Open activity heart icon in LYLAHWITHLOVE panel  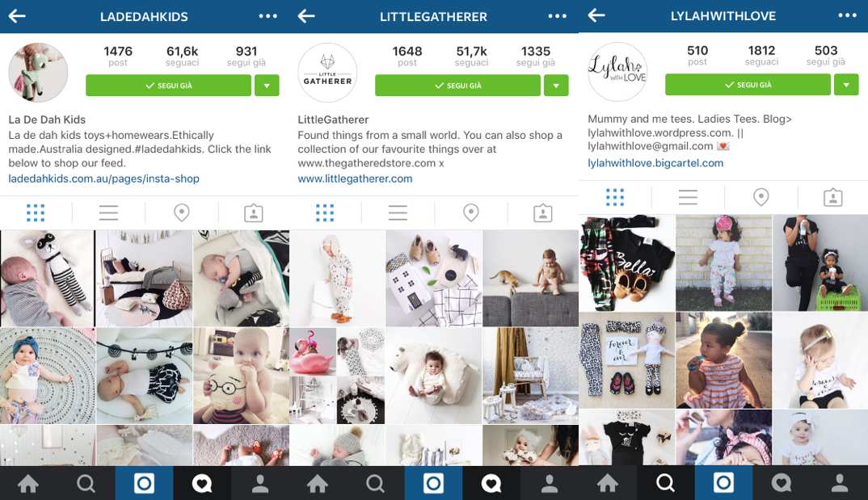(781, 483)
